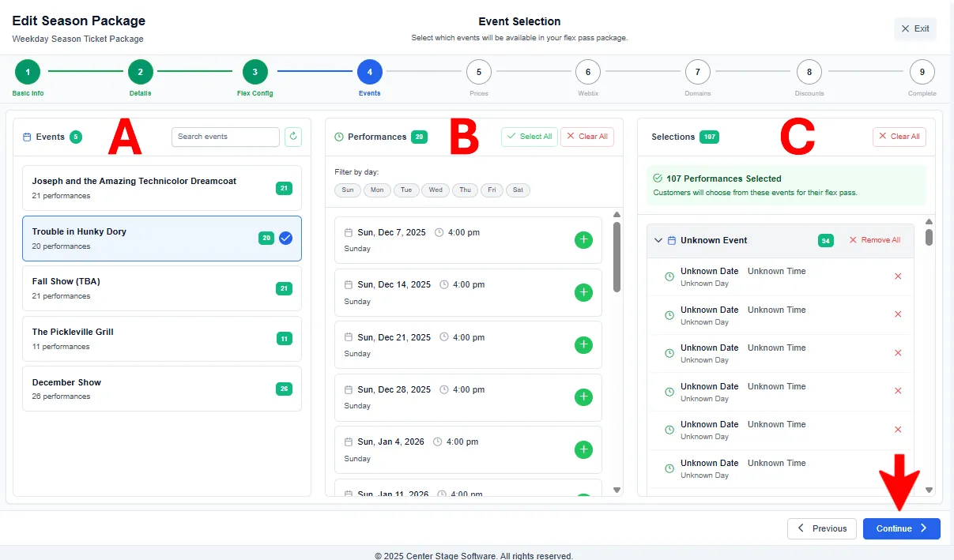Open step 6 Webtix

click(x=588, y=73)
